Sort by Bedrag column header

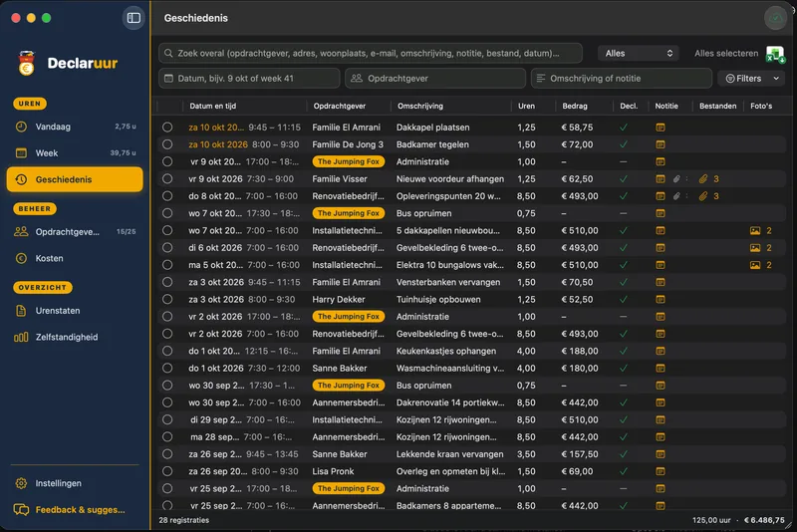575,107
